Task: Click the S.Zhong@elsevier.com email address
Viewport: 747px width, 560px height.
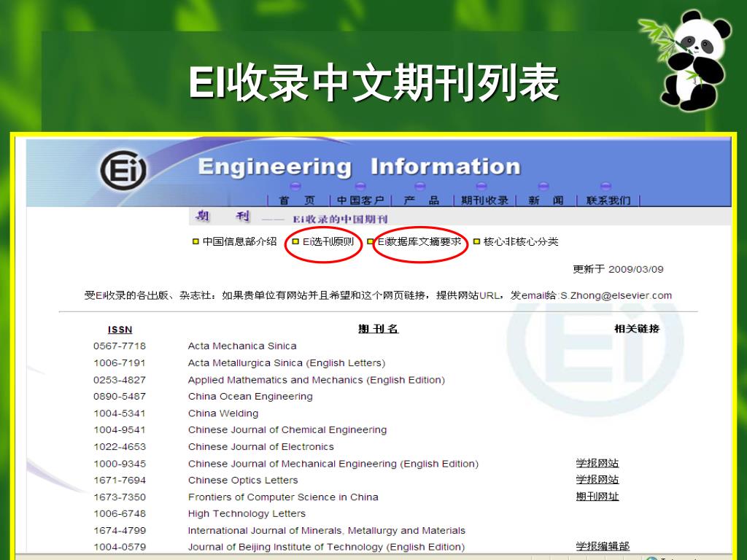Action: [x=616, y=296]
